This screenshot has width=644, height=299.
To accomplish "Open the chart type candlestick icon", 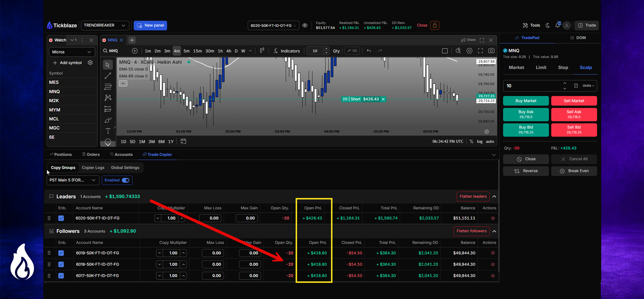I will click(262, 51).
